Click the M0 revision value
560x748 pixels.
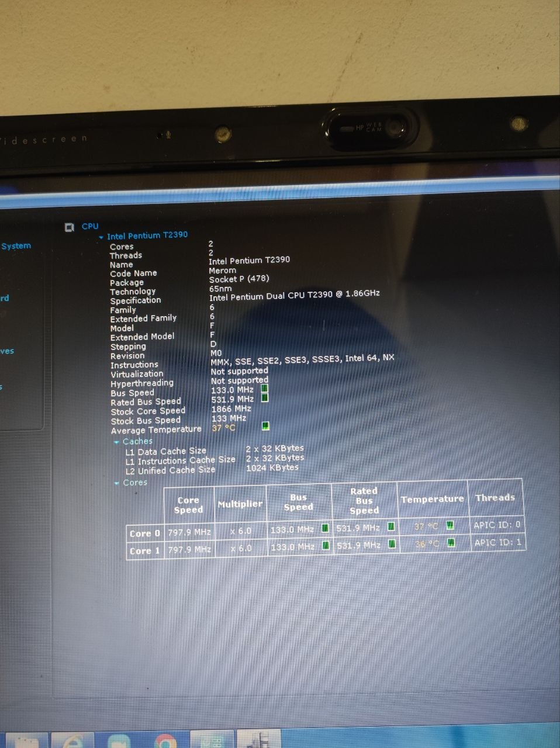[x=216, y=353]
